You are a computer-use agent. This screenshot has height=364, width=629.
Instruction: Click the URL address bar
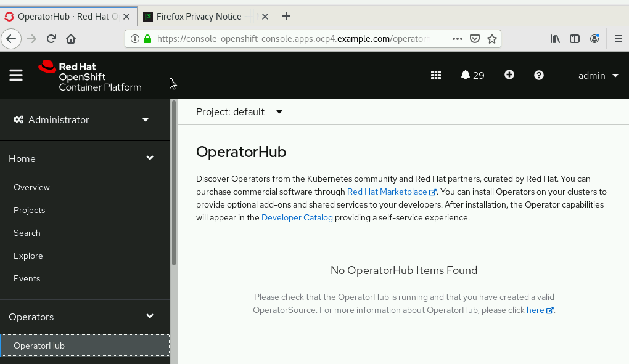[x=293, y=39]
